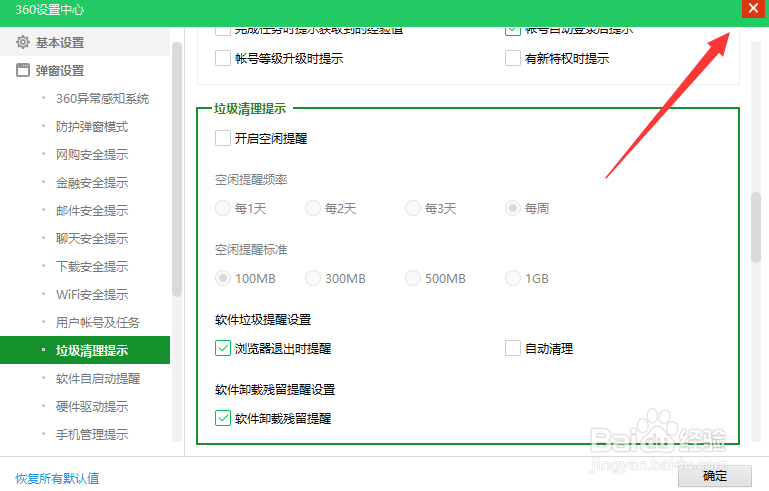The image size is (769, 491).
Task: Choose the 300MB threshold radio
Action: 313,278
